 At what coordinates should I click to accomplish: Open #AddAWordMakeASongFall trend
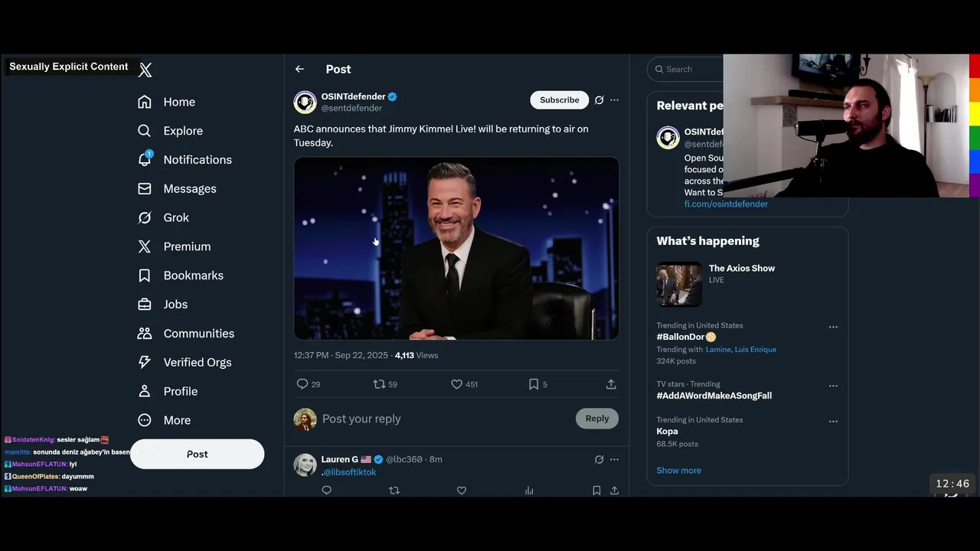click(714, 396)
